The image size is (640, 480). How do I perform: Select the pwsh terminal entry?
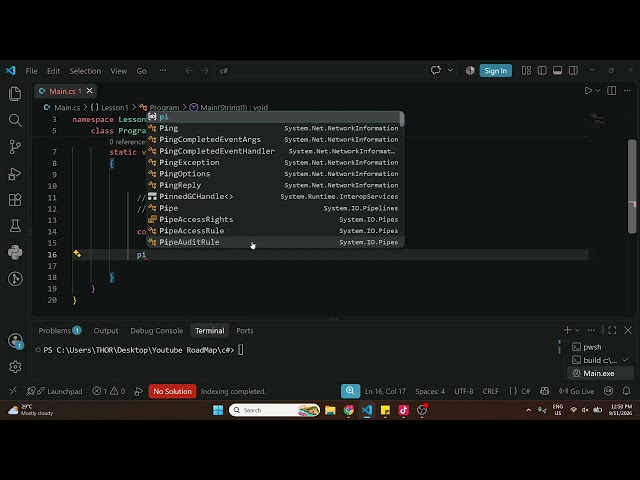coord(600,347)
